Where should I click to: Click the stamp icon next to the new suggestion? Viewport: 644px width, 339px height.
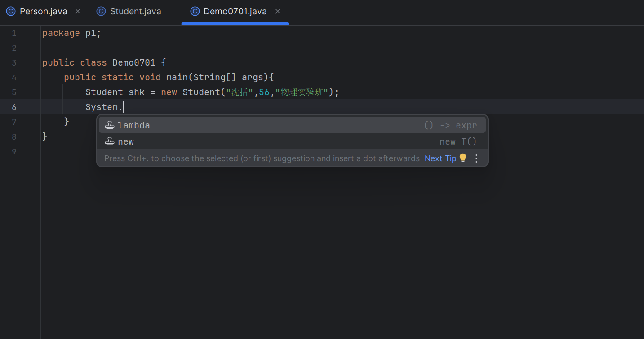(x=110, y=141)
